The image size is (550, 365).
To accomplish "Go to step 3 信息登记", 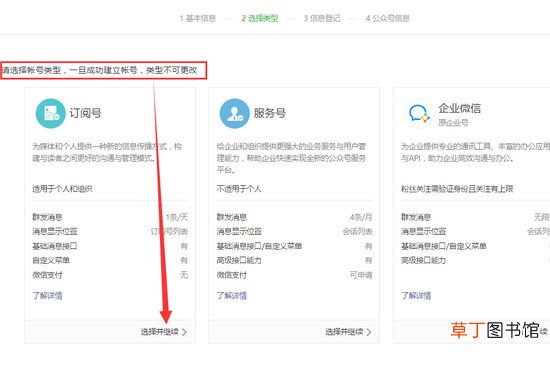I will [322, 18].
